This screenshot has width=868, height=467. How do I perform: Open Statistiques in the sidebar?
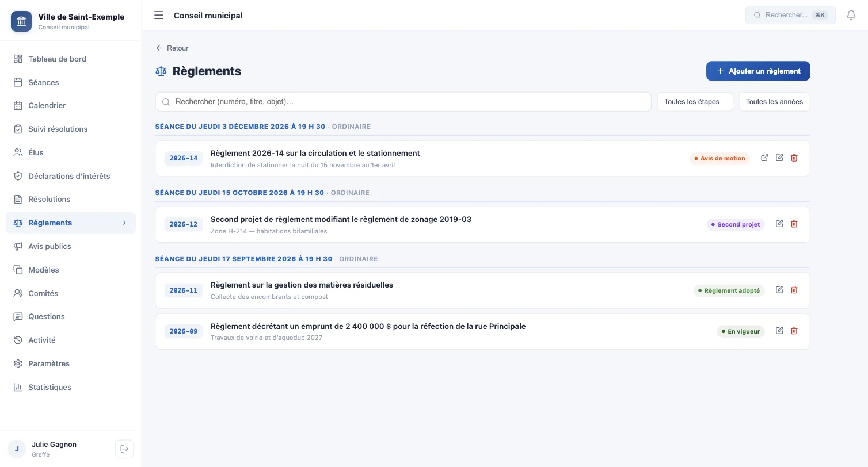pos(71,387)
